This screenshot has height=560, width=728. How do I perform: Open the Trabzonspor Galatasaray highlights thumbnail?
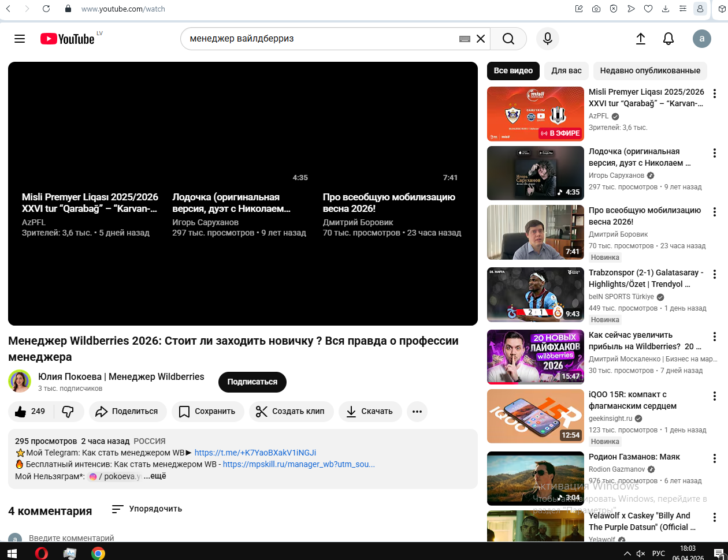coord(535,294)
